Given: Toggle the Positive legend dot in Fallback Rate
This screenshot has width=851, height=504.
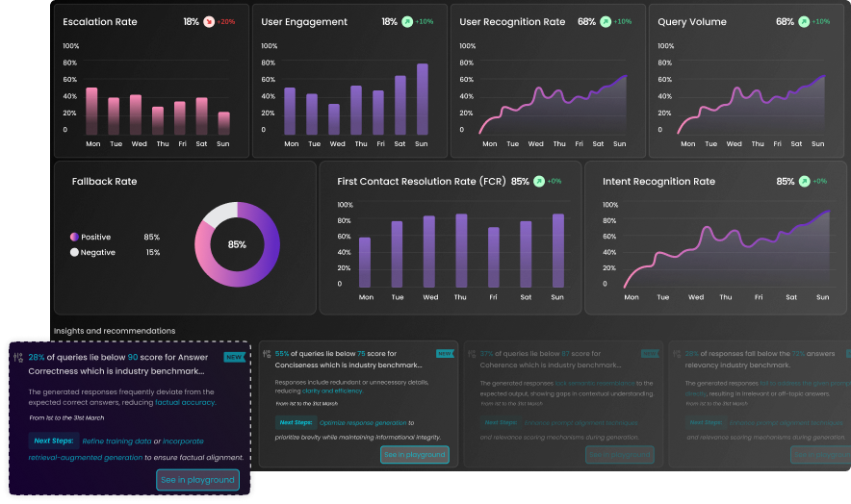Looking at the screenshot, I should (x=74, y=237).
